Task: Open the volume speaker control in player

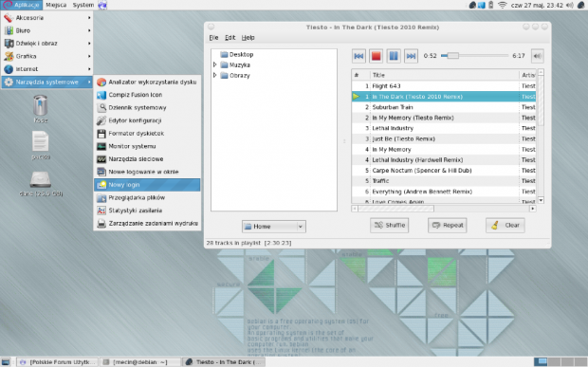Action: 538,56
